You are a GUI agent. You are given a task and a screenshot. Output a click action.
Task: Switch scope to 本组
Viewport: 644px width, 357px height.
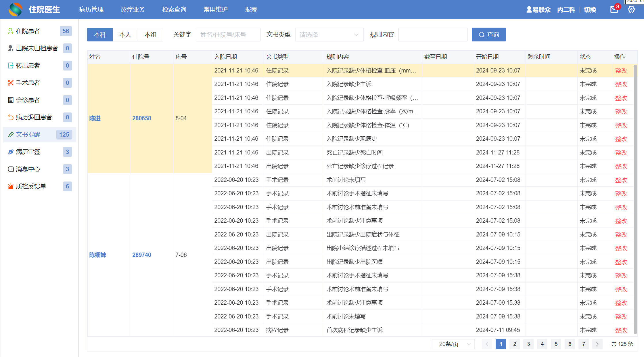click(x=150, y=35)
